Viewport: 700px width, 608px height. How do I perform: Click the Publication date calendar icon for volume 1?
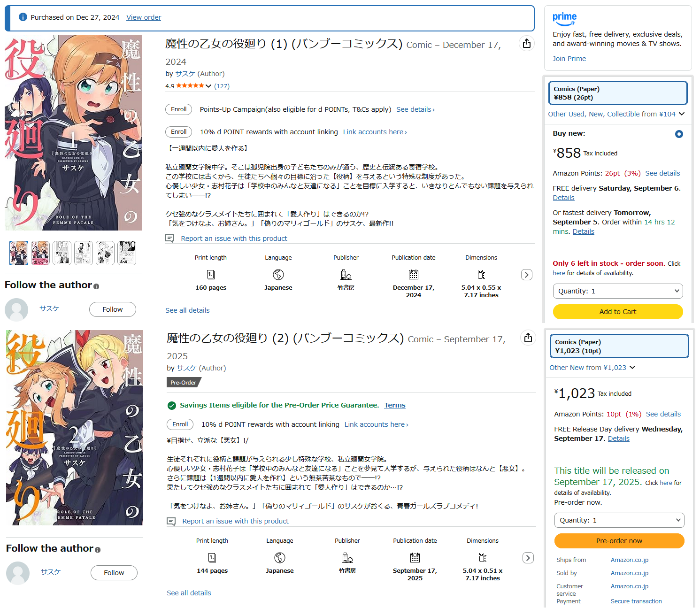click(414, 275)
